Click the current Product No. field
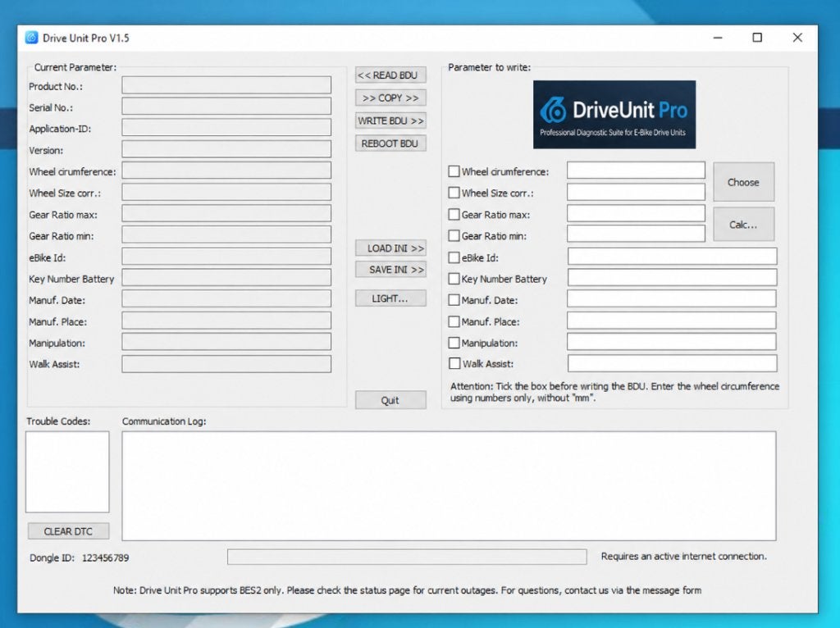The height and width of the screenshot is (628, 840). pos(226,85)
